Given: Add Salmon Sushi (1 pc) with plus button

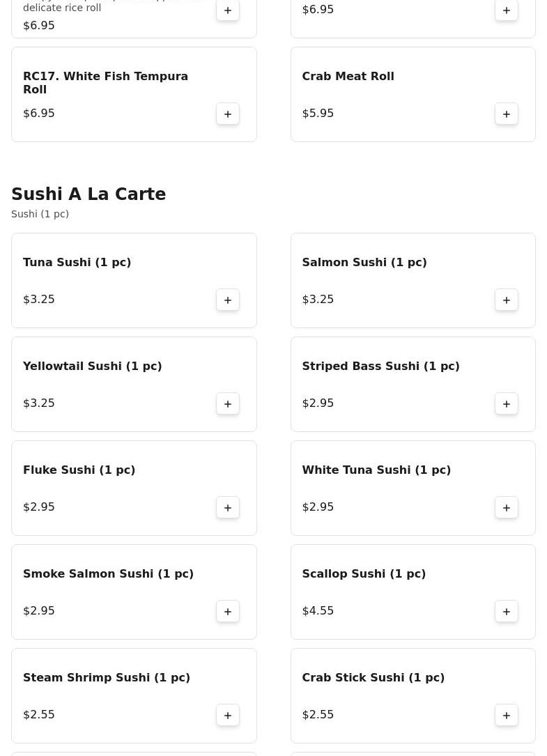Looking at the screenshot, I should 507,300.
